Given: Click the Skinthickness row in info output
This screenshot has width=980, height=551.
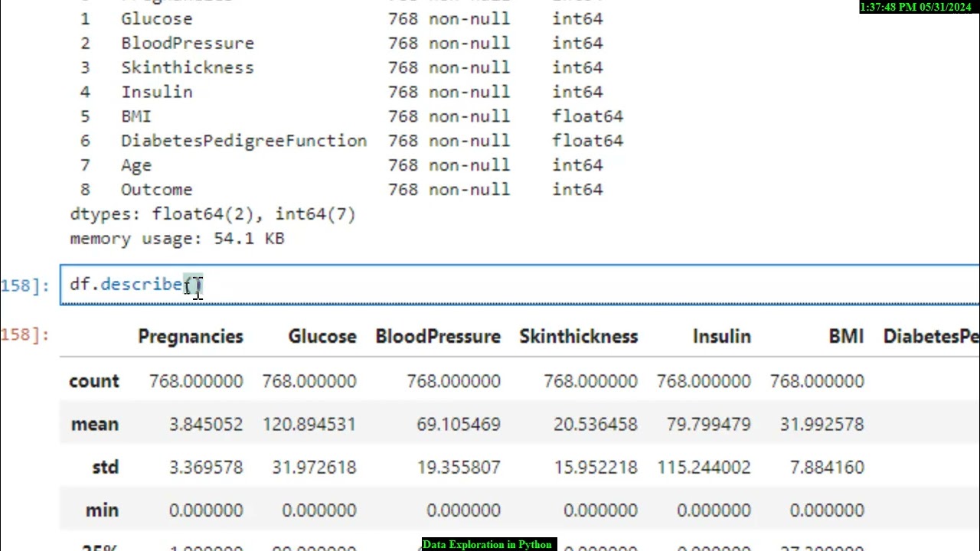Looking at the screenshot, I should pos(341,67).
